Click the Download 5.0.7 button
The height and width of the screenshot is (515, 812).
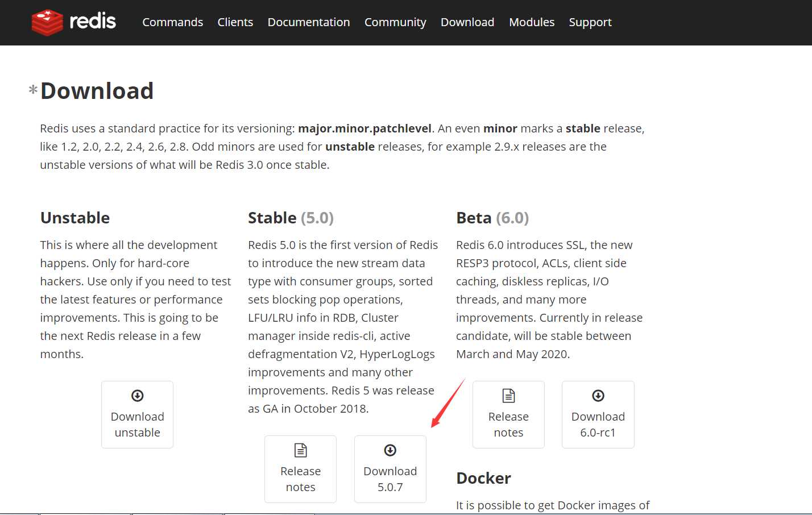pyautogui.click(x=390, y=469)
